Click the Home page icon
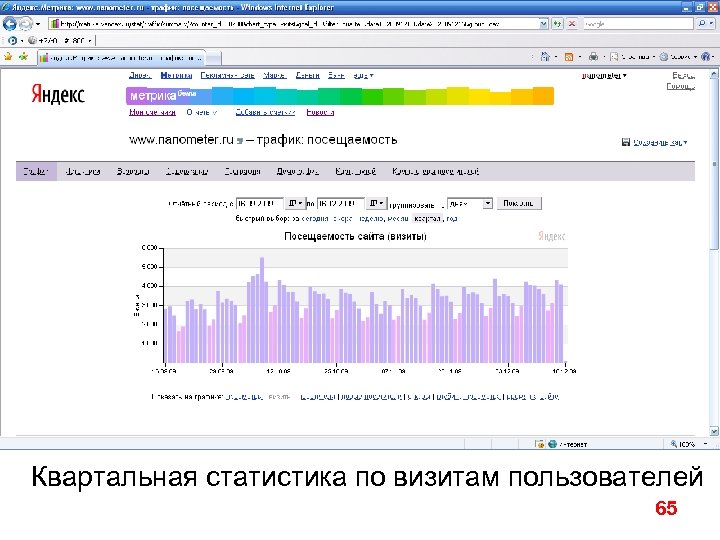 (x=545, y=57)
